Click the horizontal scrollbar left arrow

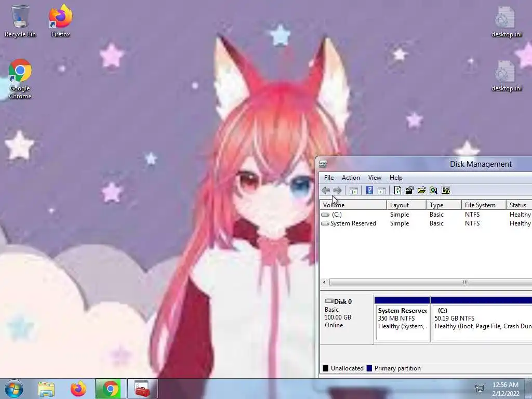324,282
